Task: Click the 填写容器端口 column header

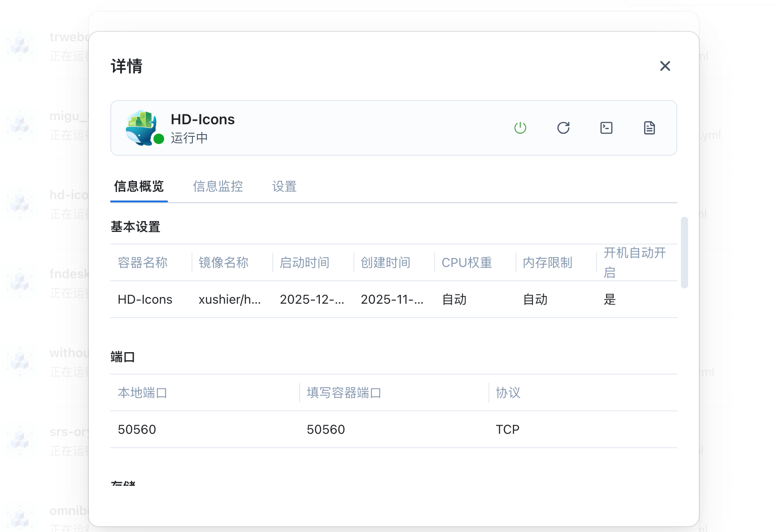Action: tap(344, 392)
